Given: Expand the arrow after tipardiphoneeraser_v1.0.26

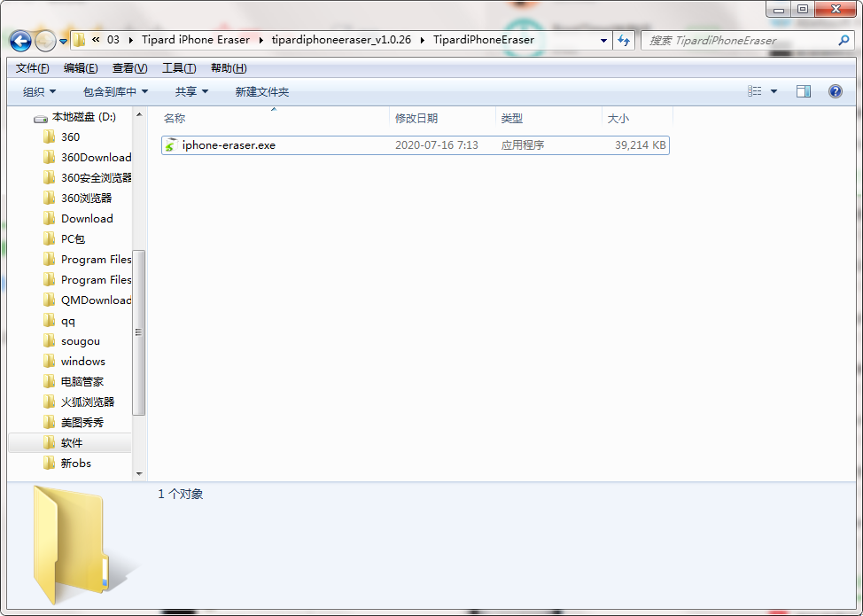Looking at the screenshot, I should 422,40.
